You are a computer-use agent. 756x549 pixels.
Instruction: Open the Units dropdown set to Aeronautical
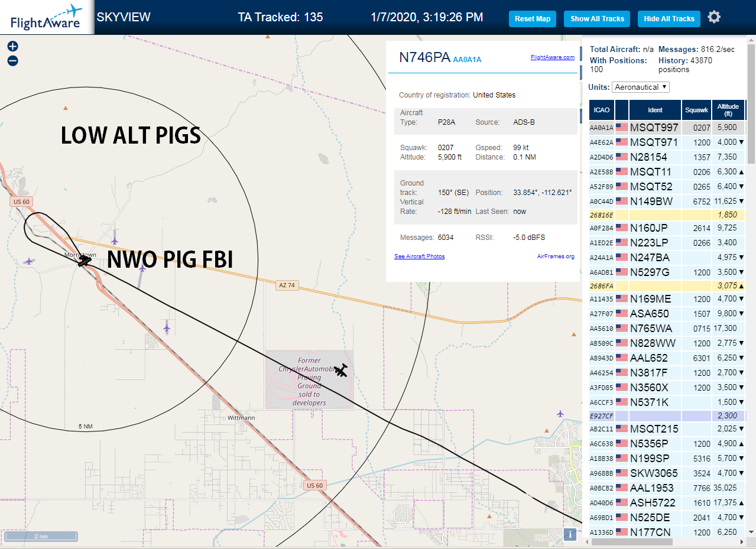pos(640,87)
